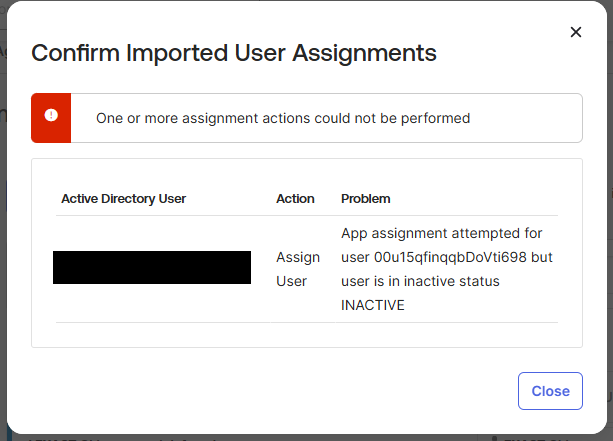Image resolution: width=613 pixels, height=441 pixels.
Task: Click the 'One or more assignment actions' alert text
Action: (x=283, y=118)
